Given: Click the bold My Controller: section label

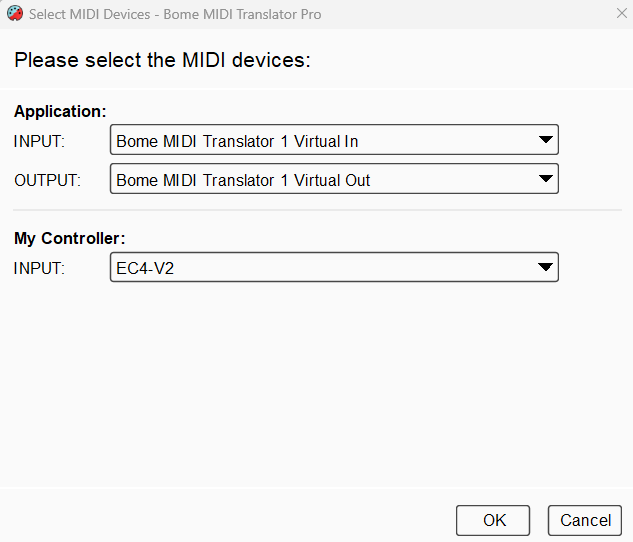Looking at the screenshot, I should click(x=70, y=238).
